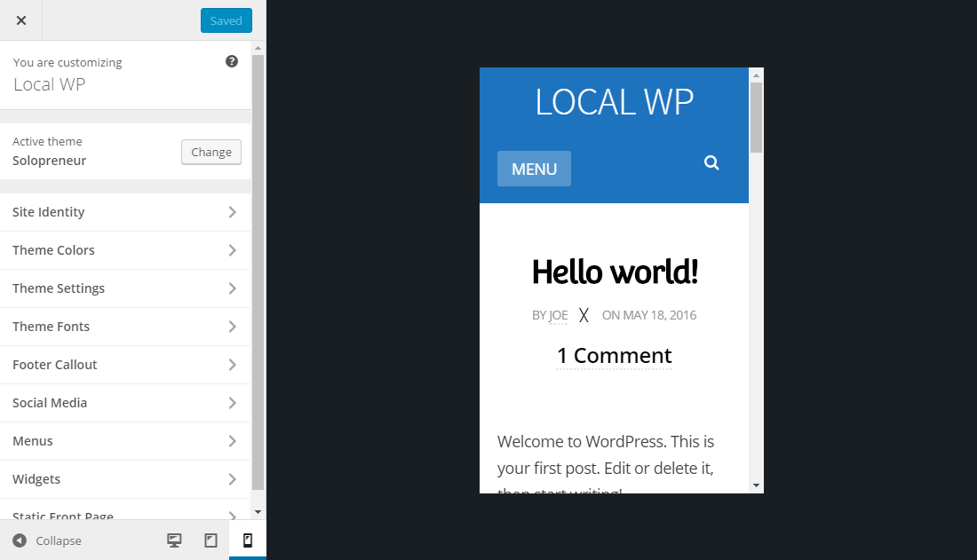Open the customizer help question mark
977x560 pixels.
[x=232, y=61]
